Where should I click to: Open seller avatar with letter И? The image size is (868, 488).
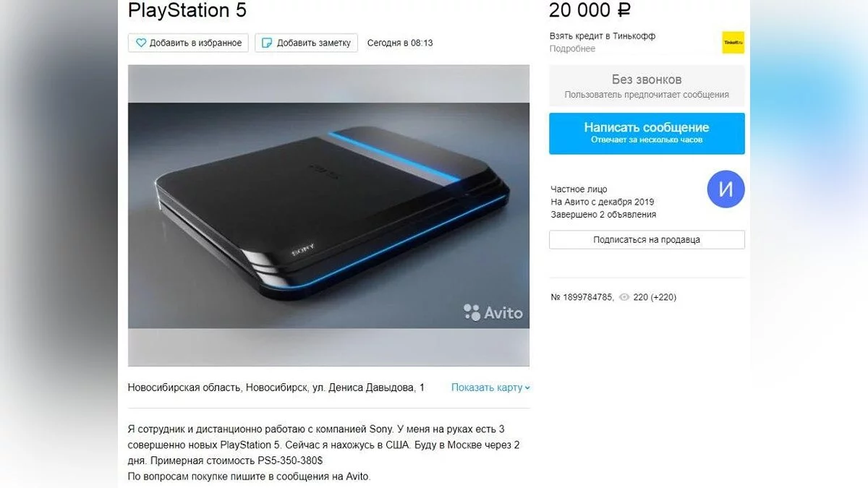[726, 189]
